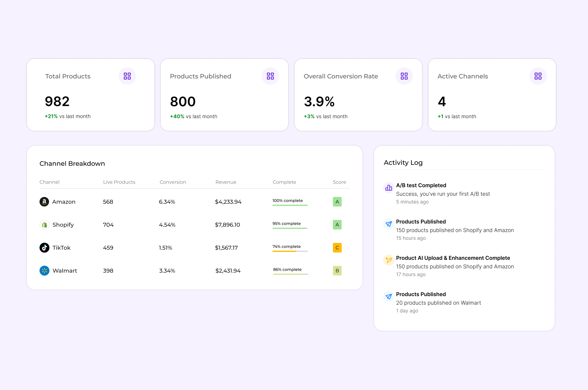
Task: Click TikTok revenue $1,567.17
Action: [x=226, y=248]
